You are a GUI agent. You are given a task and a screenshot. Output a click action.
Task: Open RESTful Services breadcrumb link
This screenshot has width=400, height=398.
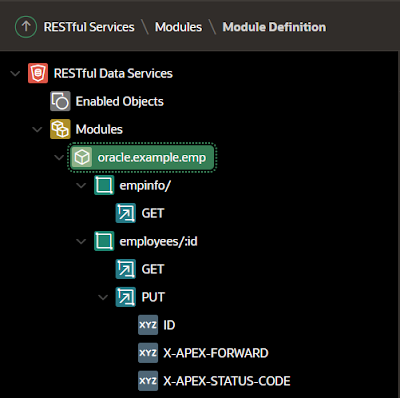pos(89,27)
